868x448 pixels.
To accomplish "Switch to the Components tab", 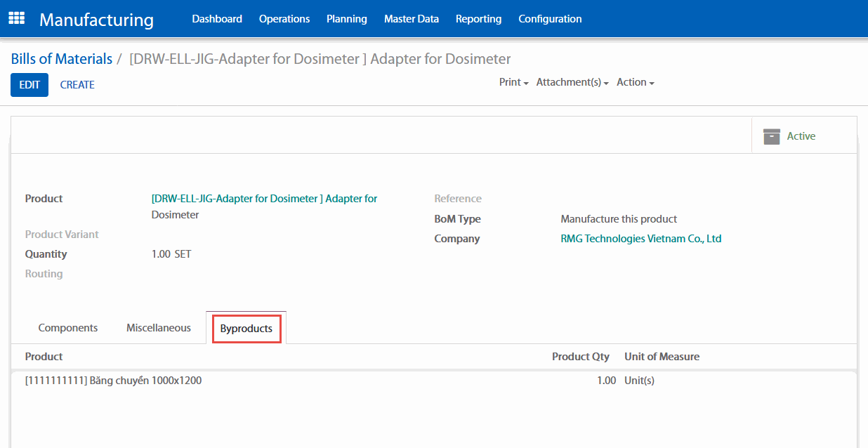I will point(68,328).
